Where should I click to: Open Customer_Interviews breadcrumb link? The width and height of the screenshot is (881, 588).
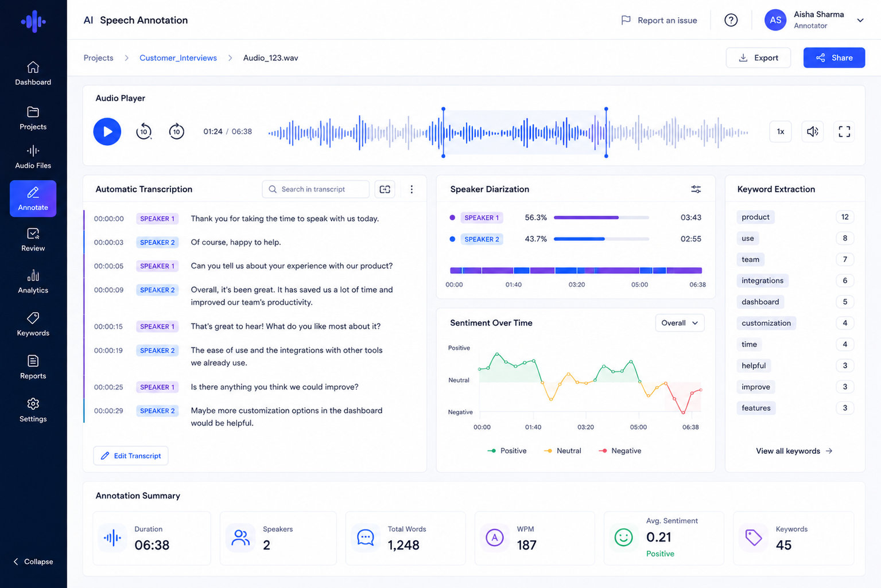tap(178, 58)
